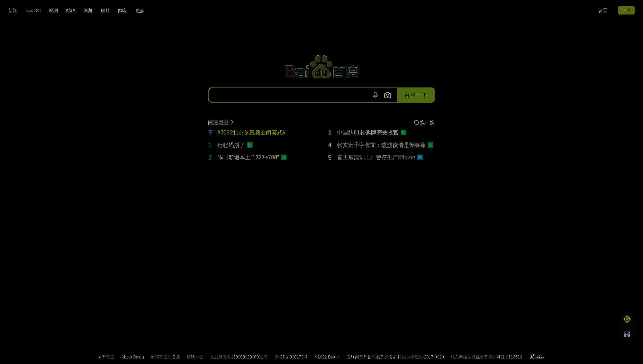Click the new tag beside 富士康深圳工厂

point(420,157)
